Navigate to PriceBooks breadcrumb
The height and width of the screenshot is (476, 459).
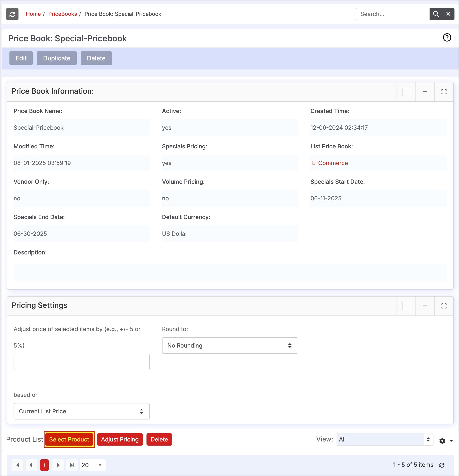(63, 14)
